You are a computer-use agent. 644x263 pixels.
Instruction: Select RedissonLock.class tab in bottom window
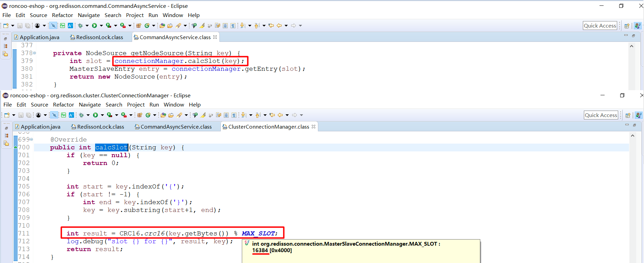tap(97, 127)
